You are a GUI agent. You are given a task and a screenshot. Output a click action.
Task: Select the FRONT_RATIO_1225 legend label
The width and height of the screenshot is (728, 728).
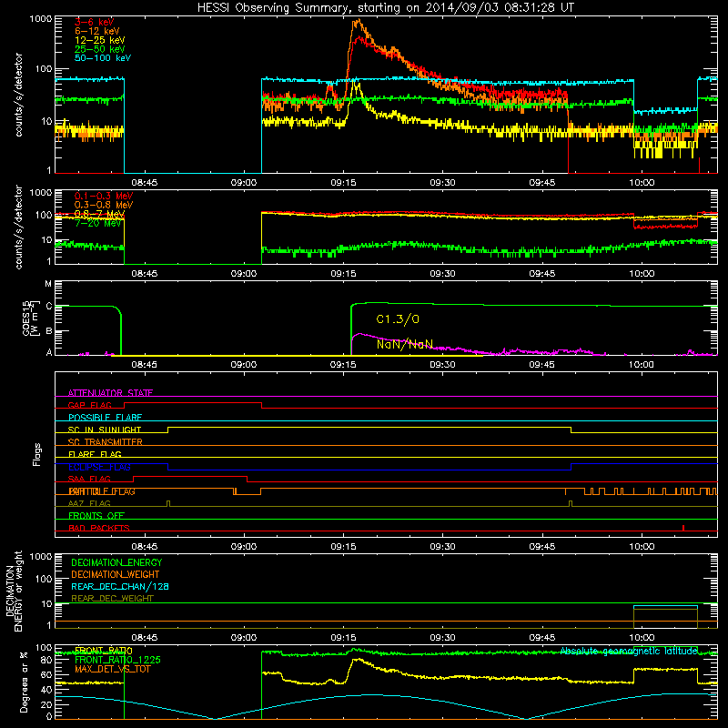pyautogui.click(x=117, y=660)
